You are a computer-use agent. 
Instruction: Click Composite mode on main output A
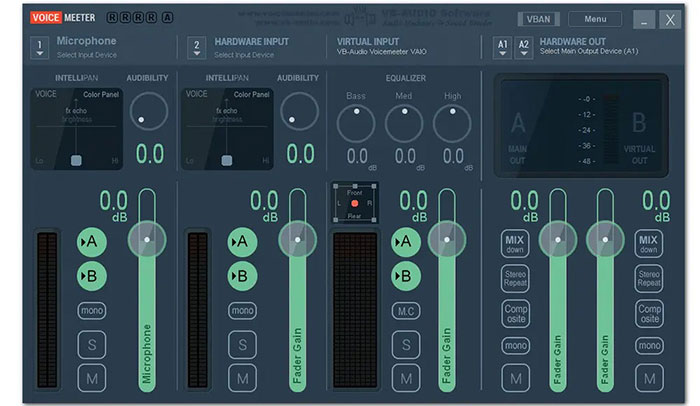(515, 314)
